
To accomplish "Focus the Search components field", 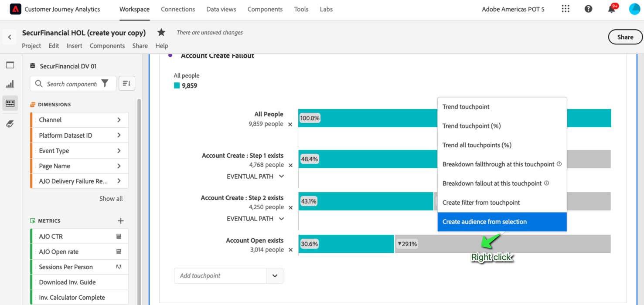I will coord(72,84).
